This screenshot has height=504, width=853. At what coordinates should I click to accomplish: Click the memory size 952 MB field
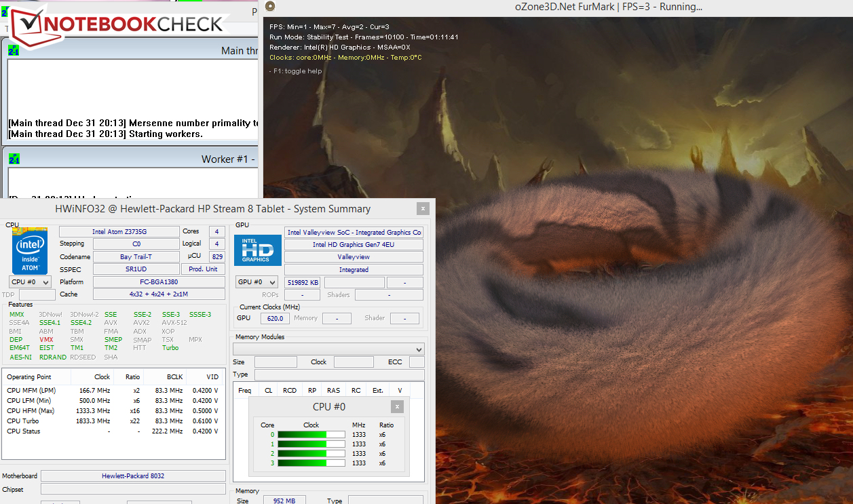pyautogui.click(x=284, y=501)
